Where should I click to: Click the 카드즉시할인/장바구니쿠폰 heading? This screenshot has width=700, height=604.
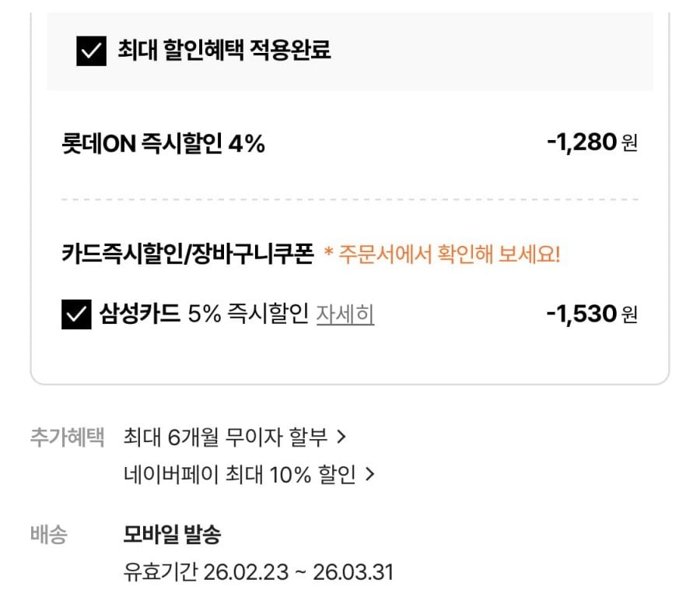pos(187,255)
